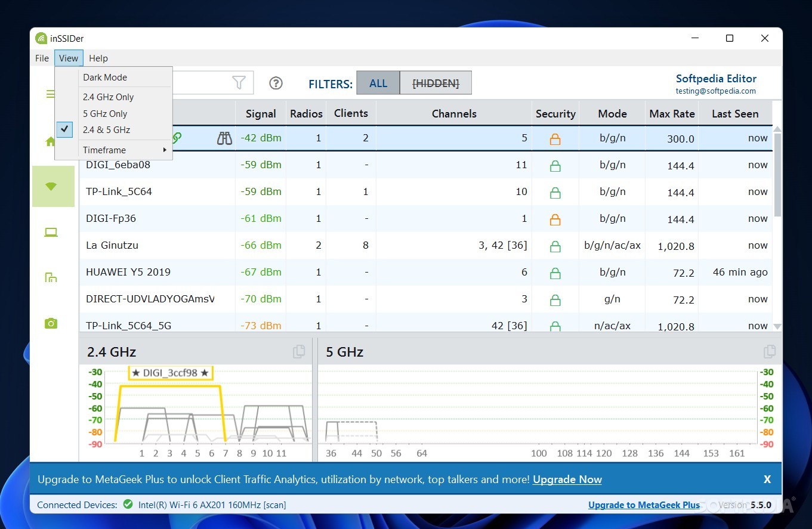Click orange lock icon in selected row
The image size is (812, 529).
555,138
